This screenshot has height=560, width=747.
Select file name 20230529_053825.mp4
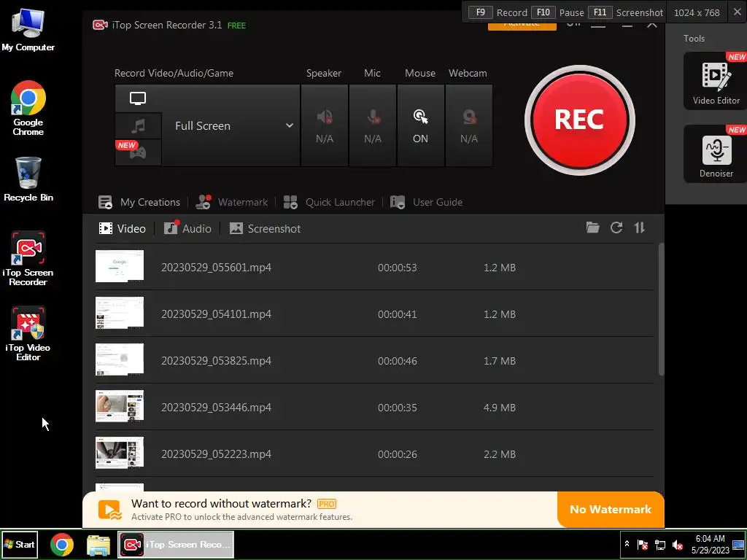(216, 361)
